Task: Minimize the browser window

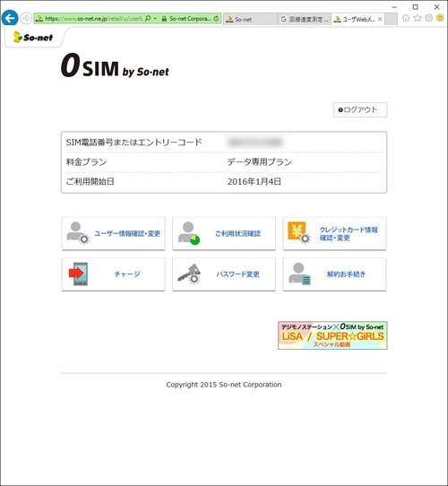Action: click(394, 7)
